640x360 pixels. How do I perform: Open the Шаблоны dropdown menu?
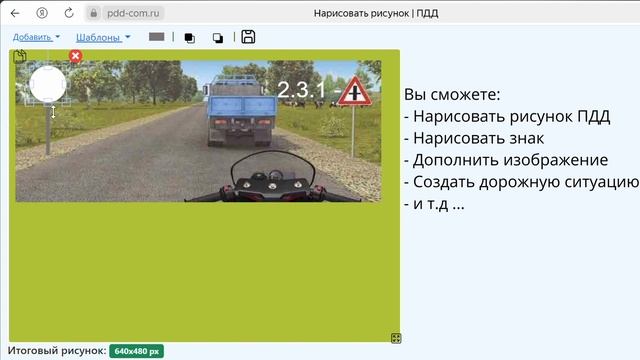[103, 38]
